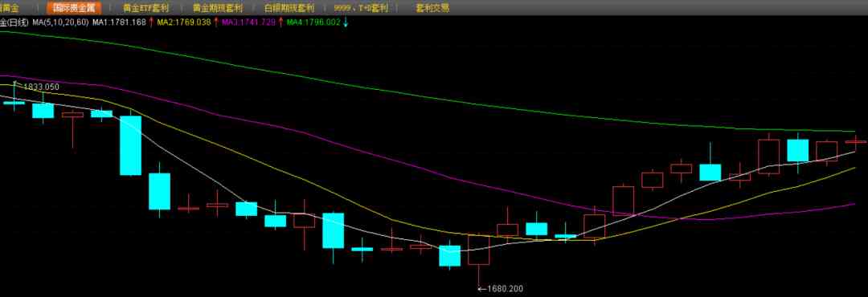Click the last red candlestick on chart
The width and height of the screenshot is (868, 297).
pyautogui.click(x=855, y=142)
